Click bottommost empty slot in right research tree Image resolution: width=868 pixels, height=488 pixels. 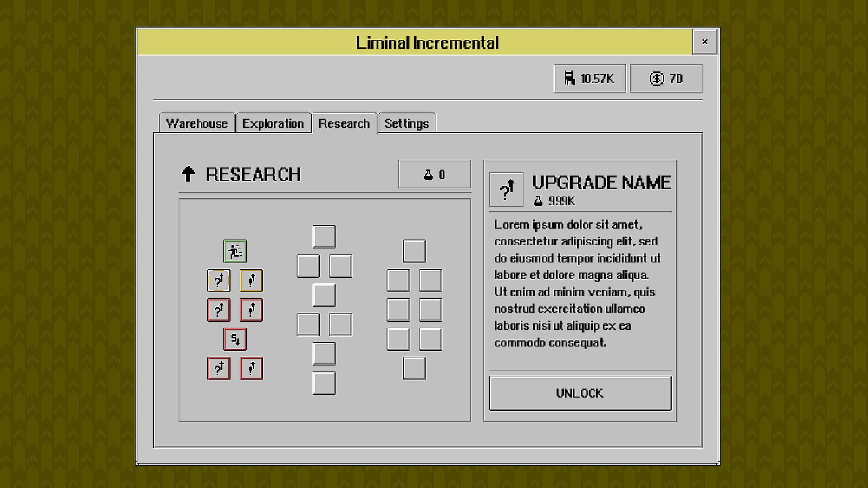[415, 369]
